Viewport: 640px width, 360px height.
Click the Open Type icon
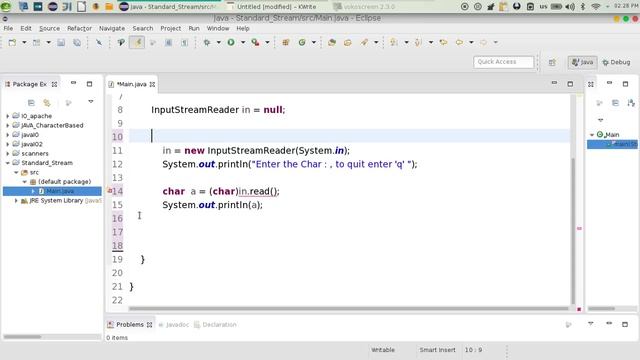tap(332, 42)
